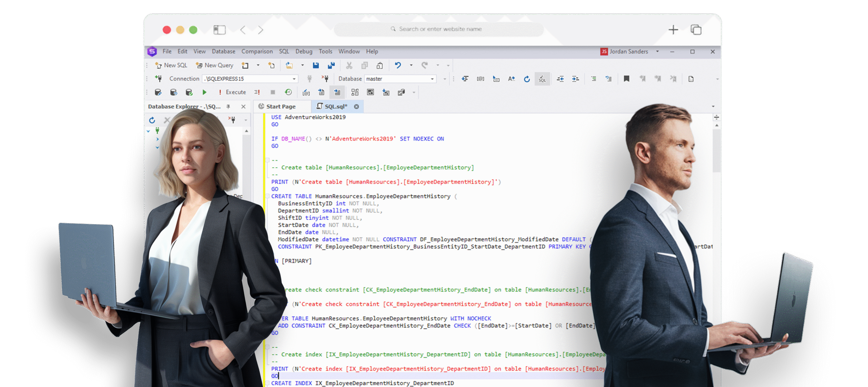Click the Save All icon
The width and height of the screenshot is (868, 387).
point(331,65)
